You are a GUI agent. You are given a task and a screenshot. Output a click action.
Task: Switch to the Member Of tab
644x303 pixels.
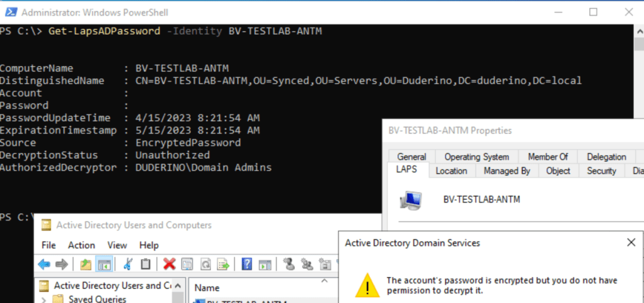[x=548, y=157]
